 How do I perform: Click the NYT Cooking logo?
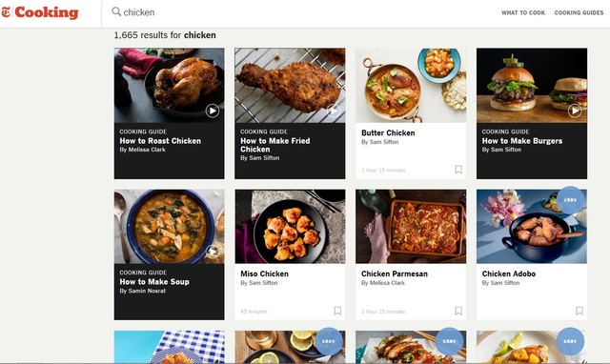(x=40, y=12)
